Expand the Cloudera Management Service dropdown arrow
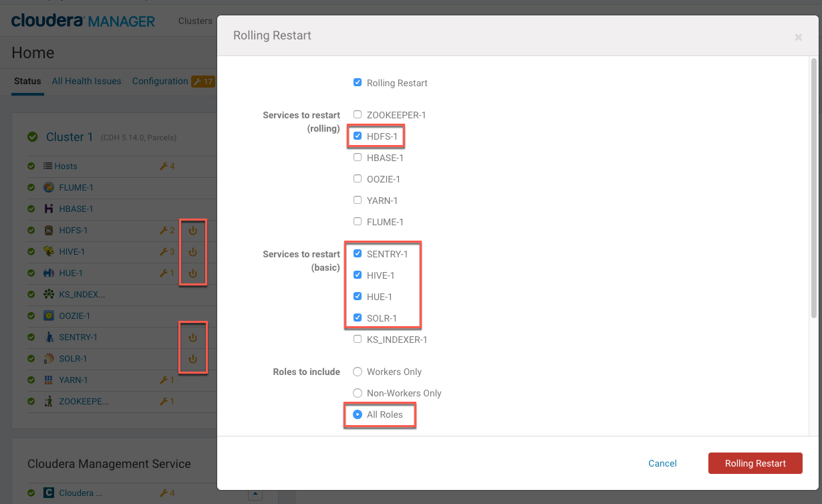 [255, 495]
